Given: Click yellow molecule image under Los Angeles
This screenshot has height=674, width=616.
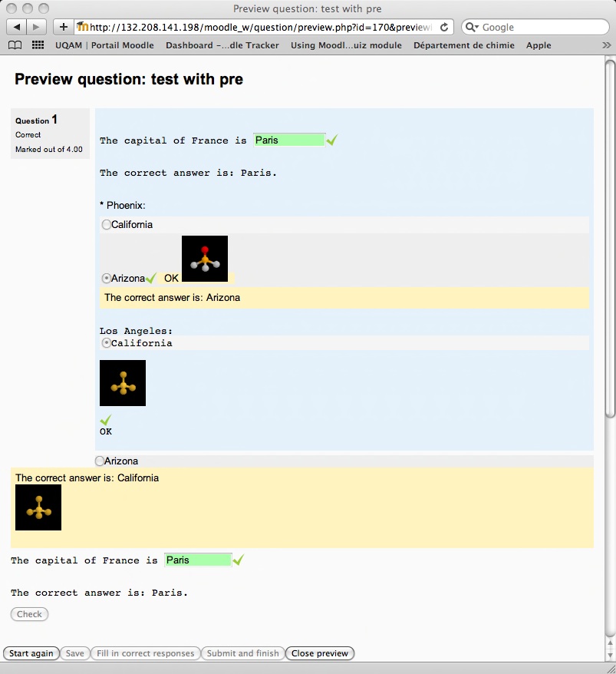Looking at the screenshot, I should [x=123, y=383].
